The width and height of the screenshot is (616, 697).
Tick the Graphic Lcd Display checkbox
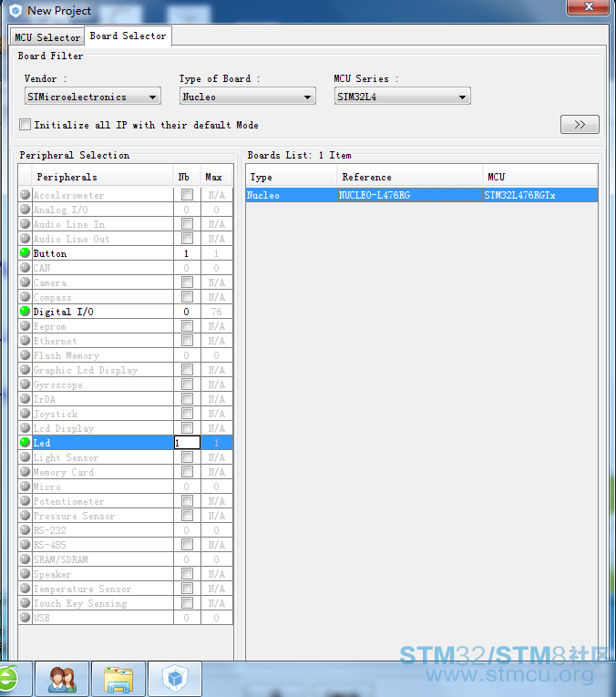tap(187, 369)
